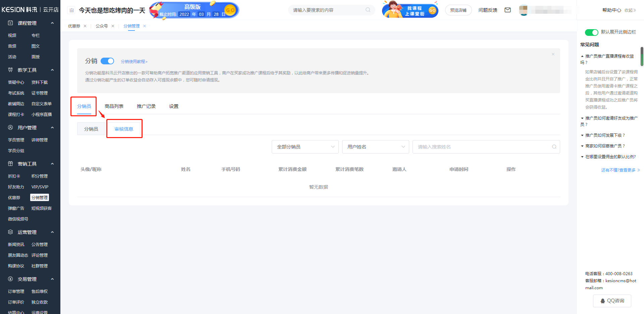Expand FAQ 在哪里设置佣金的默认比例?
The height and width of the screenshot is (314, 644).
point(608,157)
